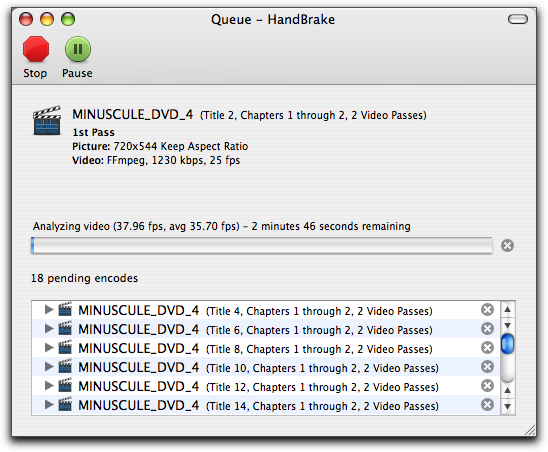Select the Title 6 queue row
This screenshot has height=452, width=548.
[x=266, y=329]
